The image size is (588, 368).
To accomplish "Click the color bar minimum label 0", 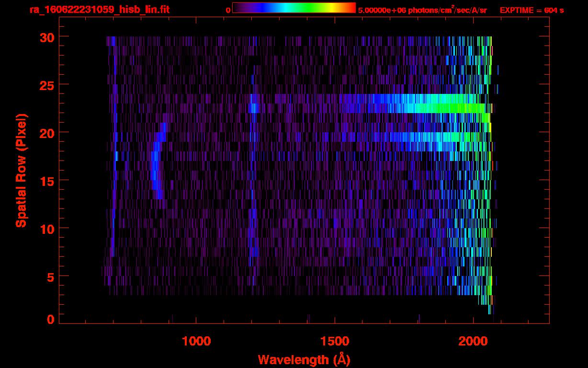I will click(228, 10).
